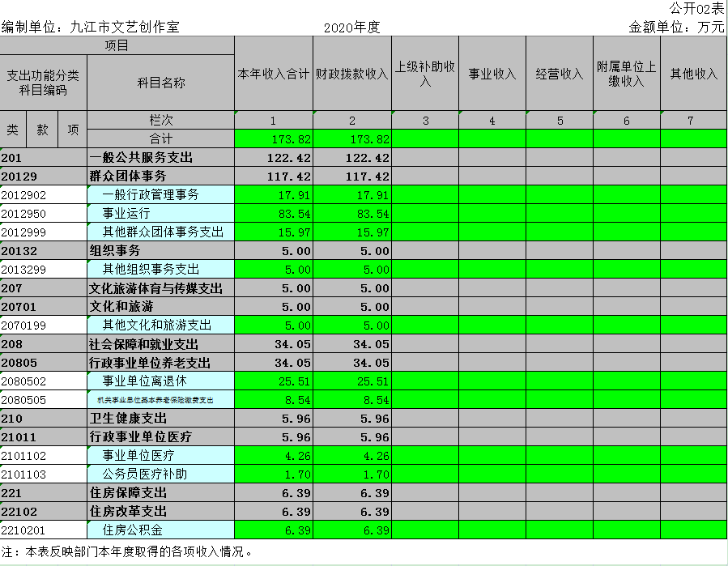Select the 附属单位上缴收入 header cell

pyautogui.click(x=626, y=74)
